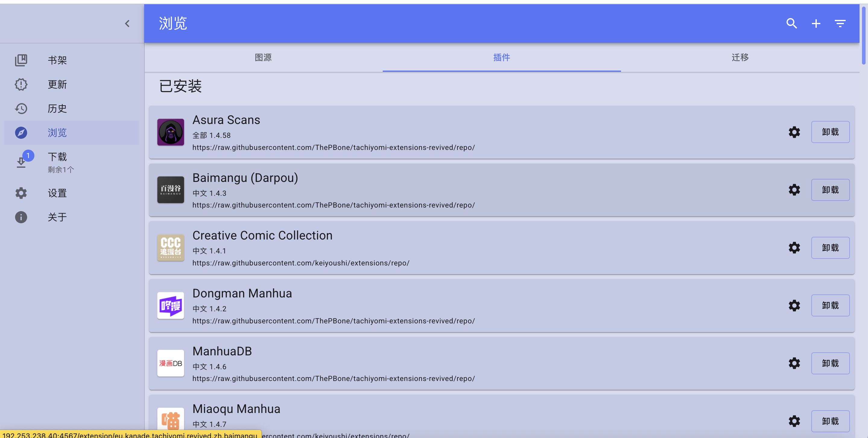Collapse the sidebar with chevron arrow
The width and height of the screenshot is (868, 438).
[x=127, y=24]
